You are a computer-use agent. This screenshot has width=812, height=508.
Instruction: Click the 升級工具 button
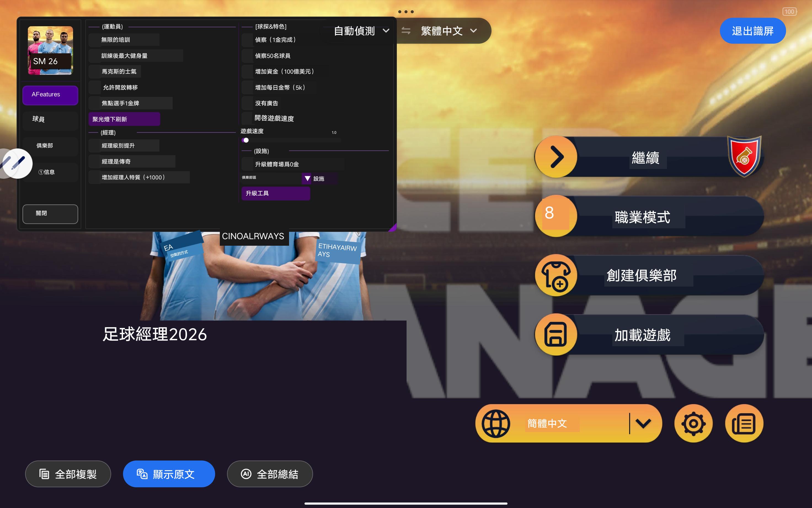point(276,194)
